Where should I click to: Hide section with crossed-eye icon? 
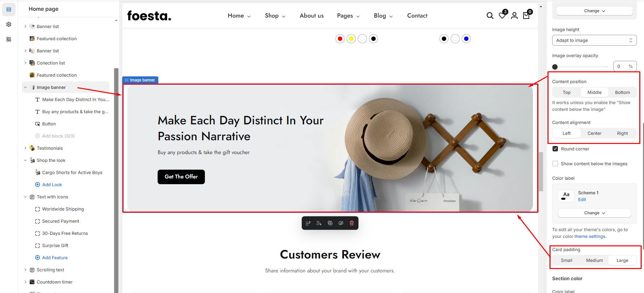[x=341, y=223]
